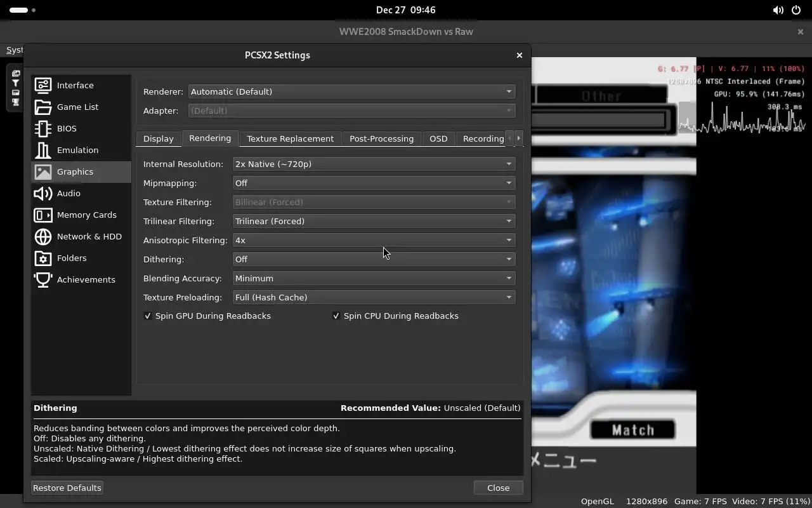Click the Dithering heading in help panel

pos(55,408)
